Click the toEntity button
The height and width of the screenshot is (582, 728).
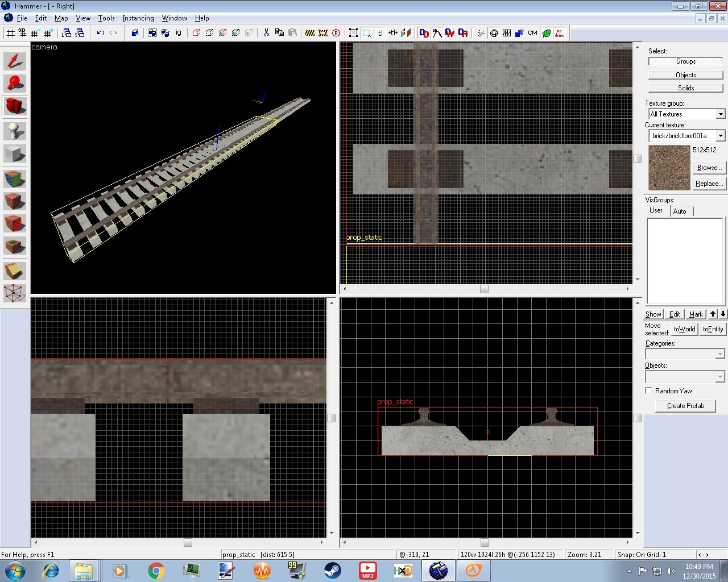(713, 329)
